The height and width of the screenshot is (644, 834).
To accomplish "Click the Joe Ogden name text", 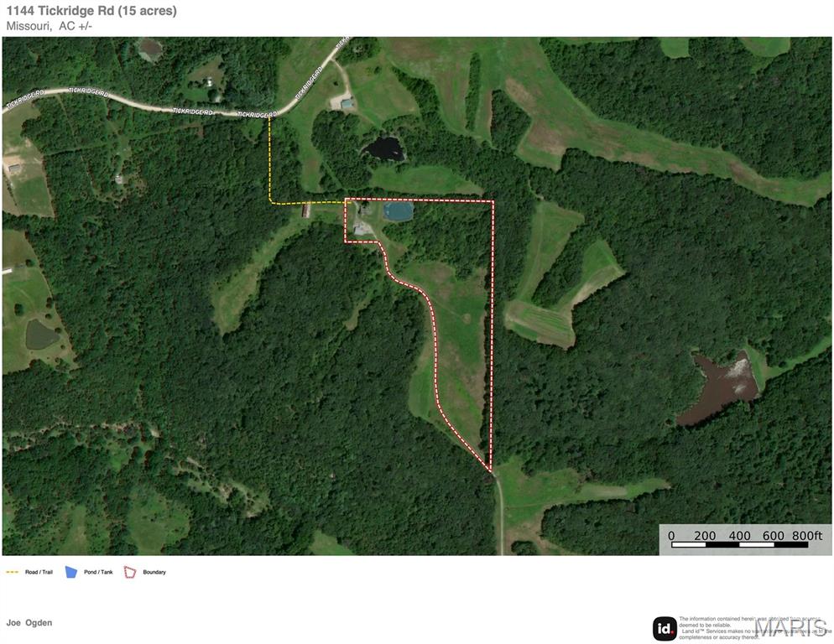I will pos(29,623).
